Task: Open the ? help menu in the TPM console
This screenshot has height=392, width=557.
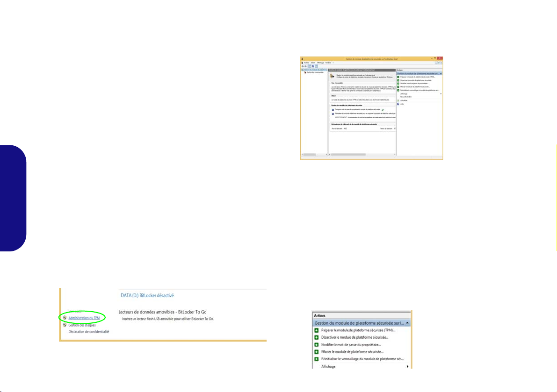Action: [x=333, y=63]
